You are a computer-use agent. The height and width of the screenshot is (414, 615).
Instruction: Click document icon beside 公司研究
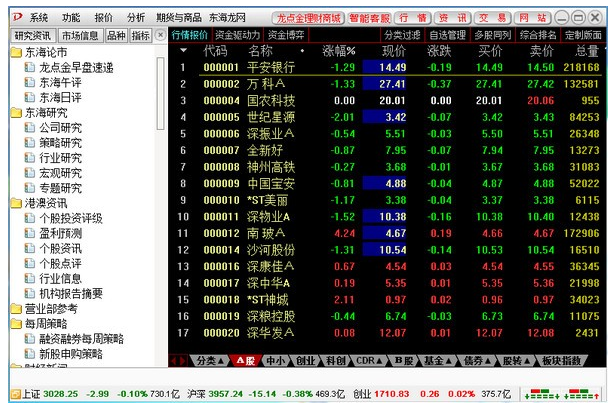pyautogui.click(x=30, y=128)
